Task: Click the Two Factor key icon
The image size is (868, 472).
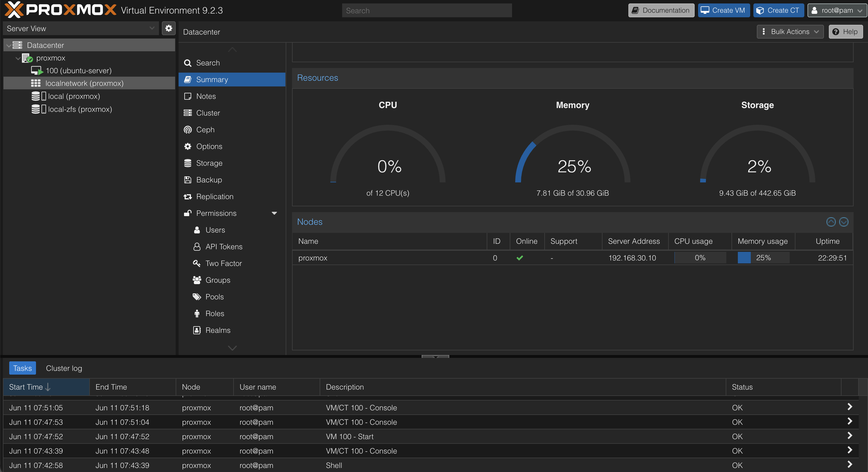Action: click(197, 263)
